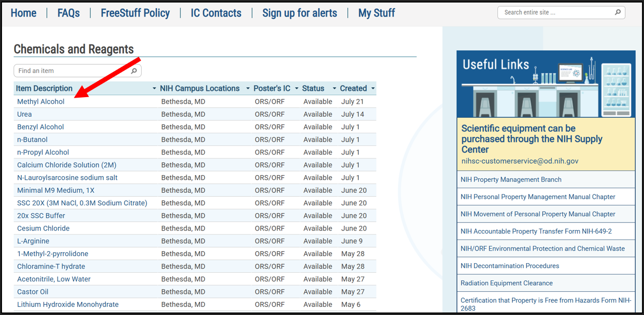Open the Status column dropdown arrow

tap(334, 89)
